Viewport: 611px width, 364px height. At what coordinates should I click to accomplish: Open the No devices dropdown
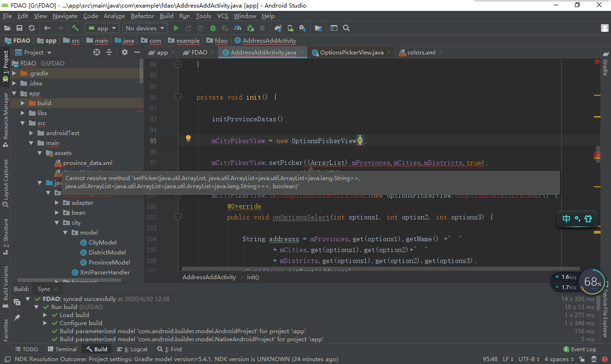pyautogui.click(x=145, y=28)
